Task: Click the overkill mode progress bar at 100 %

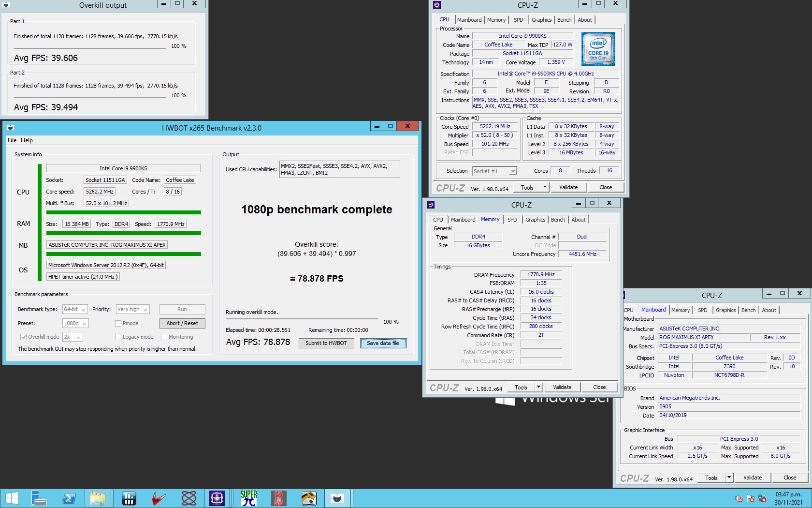Action: 302,319
